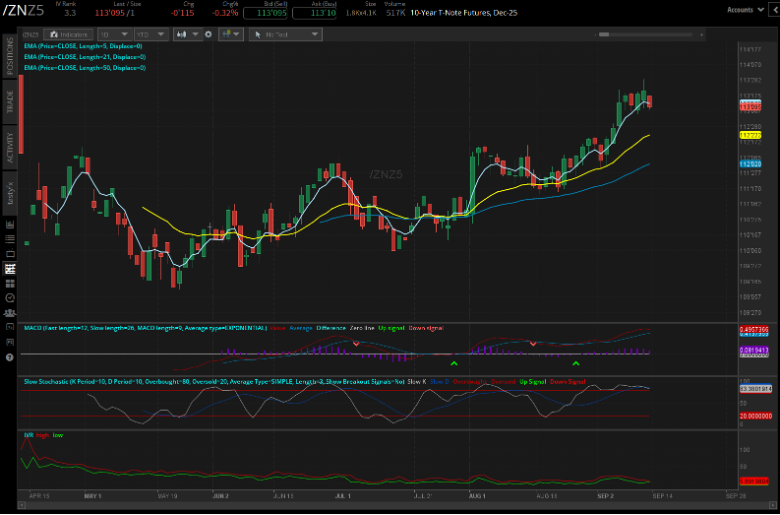
Task: Open the clock icon in sidebar
Action: tap(10, 297)
